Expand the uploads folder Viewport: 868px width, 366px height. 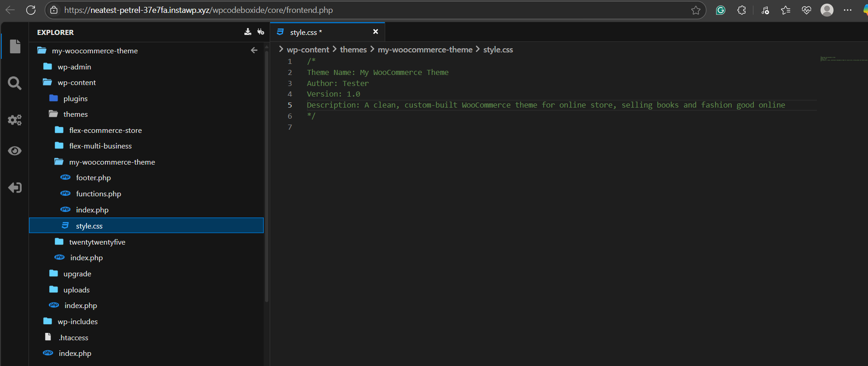pos(76,290)
